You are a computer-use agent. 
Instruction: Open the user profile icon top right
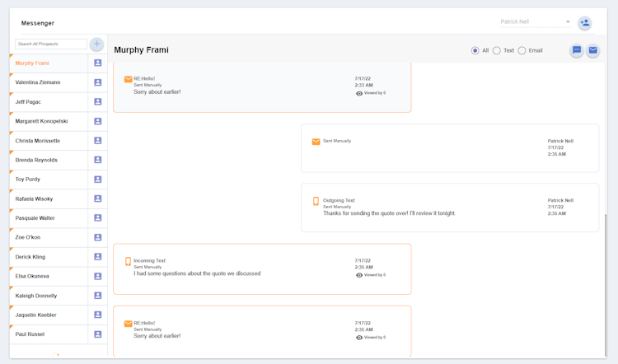pyautogui.click(x=584, y=23)
